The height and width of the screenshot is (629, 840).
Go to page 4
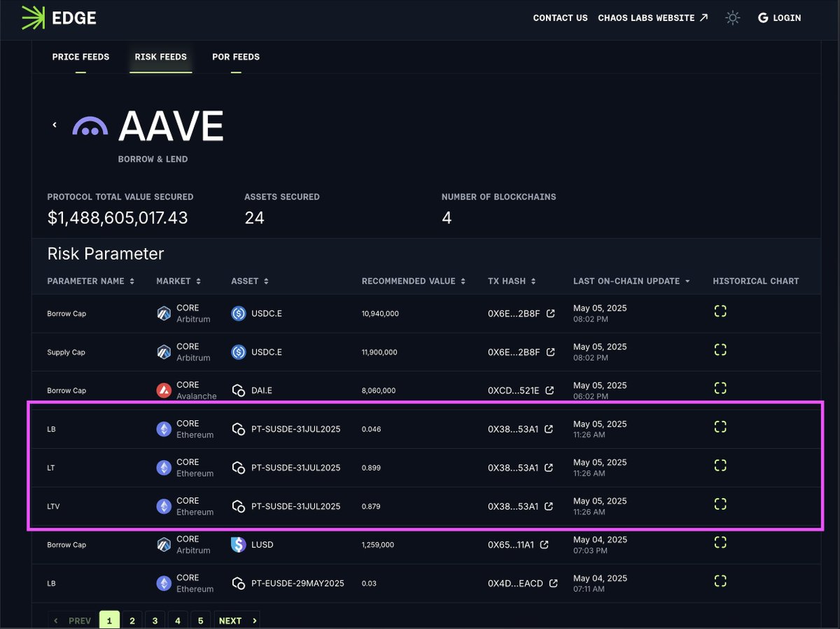click(178, 621)
